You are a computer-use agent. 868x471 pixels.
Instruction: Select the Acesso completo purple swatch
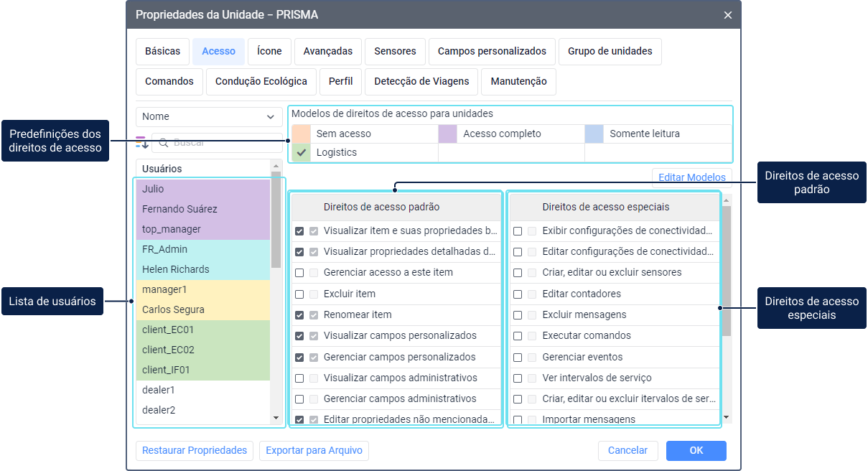(448, 134)
